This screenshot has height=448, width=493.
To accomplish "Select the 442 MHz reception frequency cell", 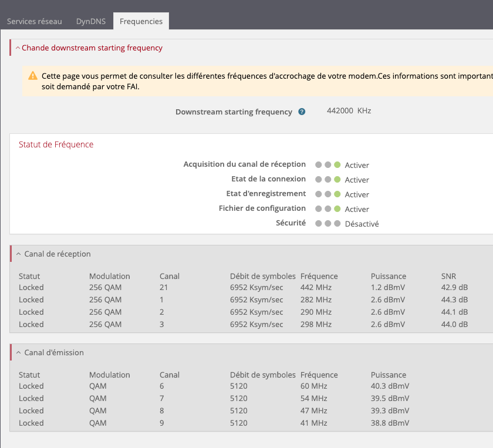I will click(x=316, y=288).
